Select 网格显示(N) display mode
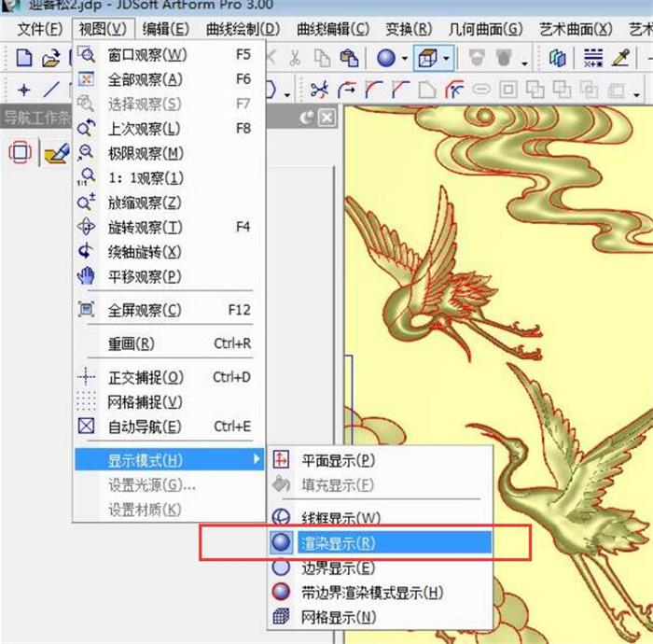Screen dimensions: 653x644 380,617
